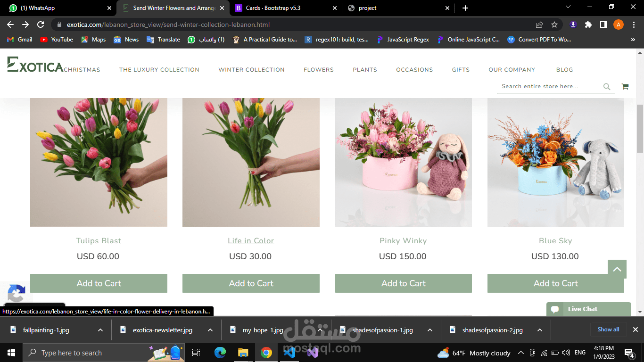Screen dimensions: 644x362
Task: Open the browser tab search dropdown arrow
Action: [568, 8]
